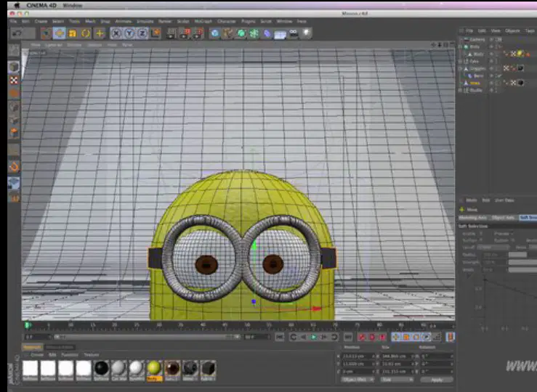Toggle Y axis lock
The height and width of the screenshot is (392, 537).
tap(129, 33)
